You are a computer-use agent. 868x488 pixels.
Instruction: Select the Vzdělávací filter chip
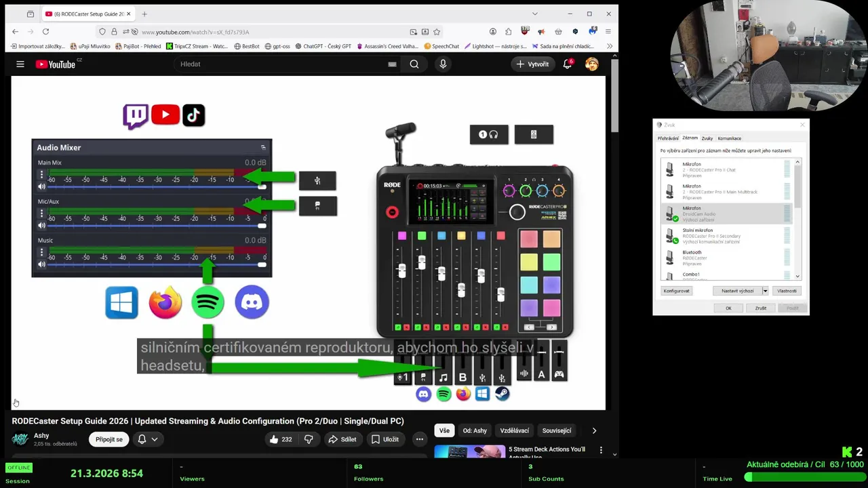515,430
